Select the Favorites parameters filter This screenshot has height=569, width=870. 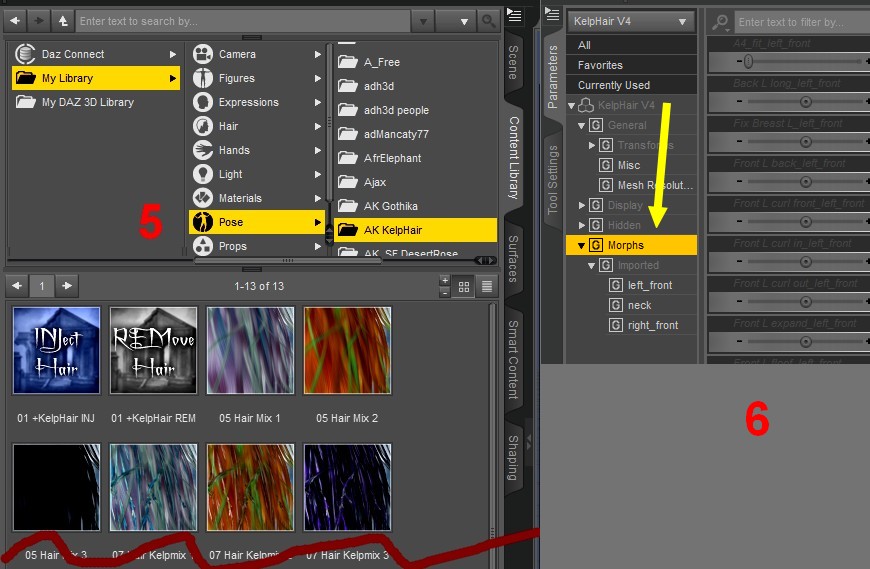click(631, 65)
